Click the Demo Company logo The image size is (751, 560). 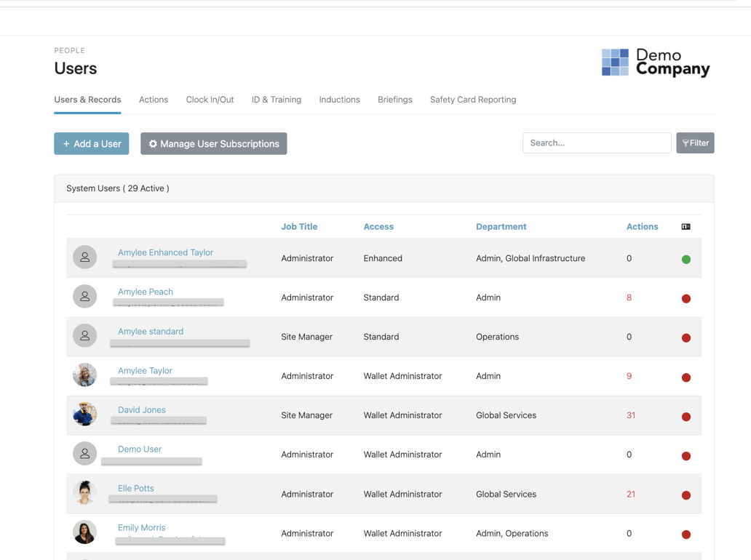click(656, 63)
